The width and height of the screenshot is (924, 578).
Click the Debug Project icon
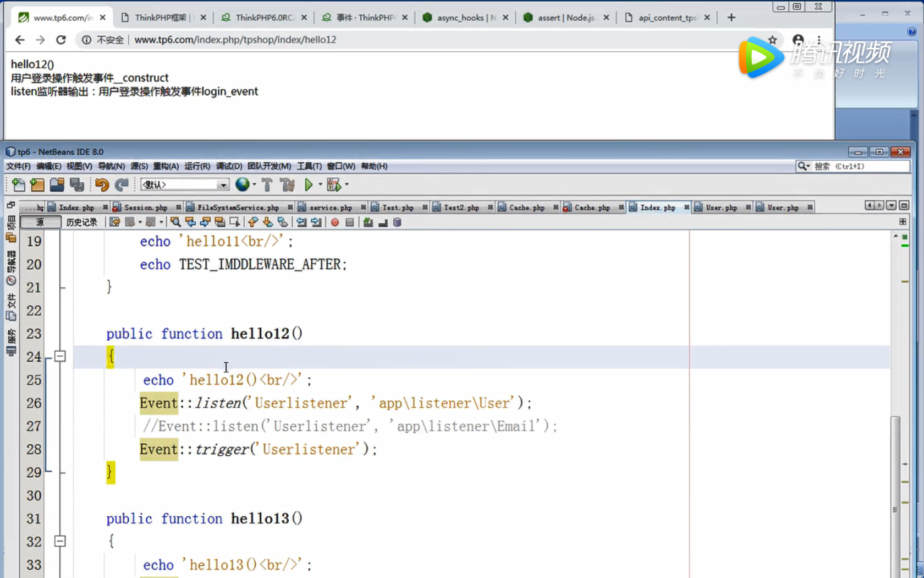point(333,185)
